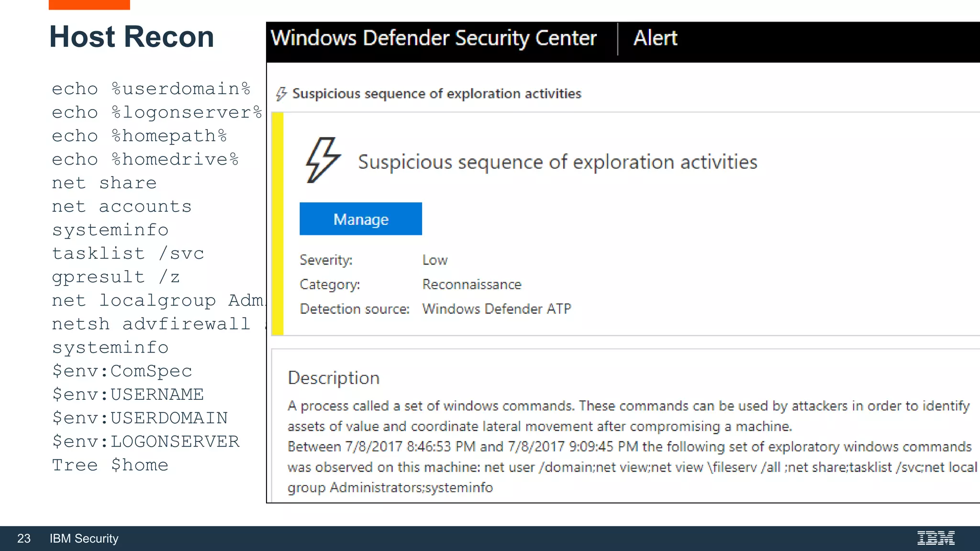Click the large lightning bolt alert icon

point(323,160)
